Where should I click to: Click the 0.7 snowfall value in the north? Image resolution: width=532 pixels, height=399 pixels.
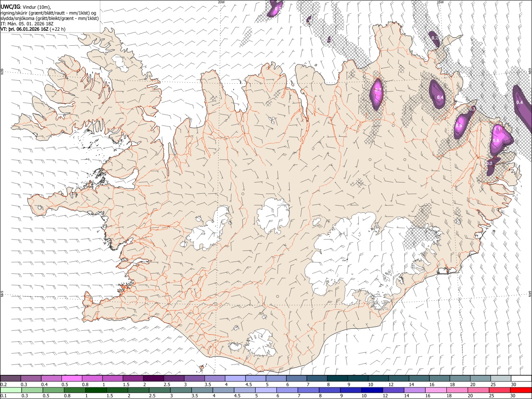point(378,90)
